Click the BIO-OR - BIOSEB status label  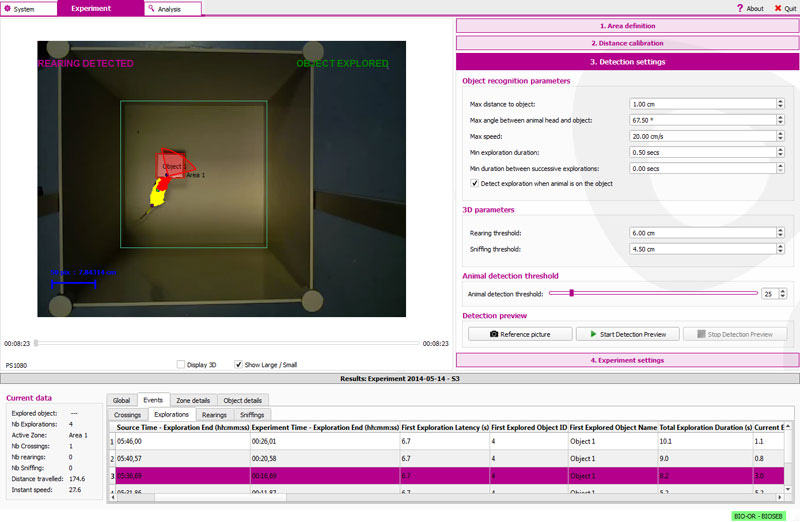(758, 516)
